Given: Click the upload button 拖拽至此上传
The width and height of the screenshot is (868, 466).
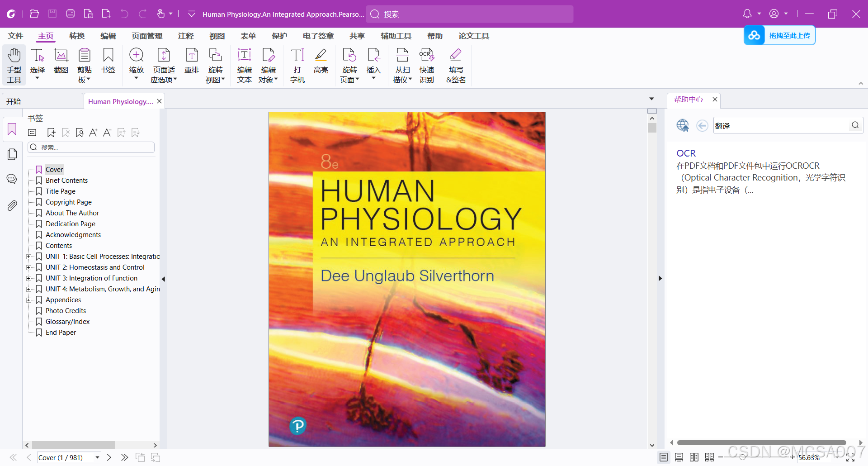Looking at the screenshot, I should pyautogui.click(x=780, y=35).
